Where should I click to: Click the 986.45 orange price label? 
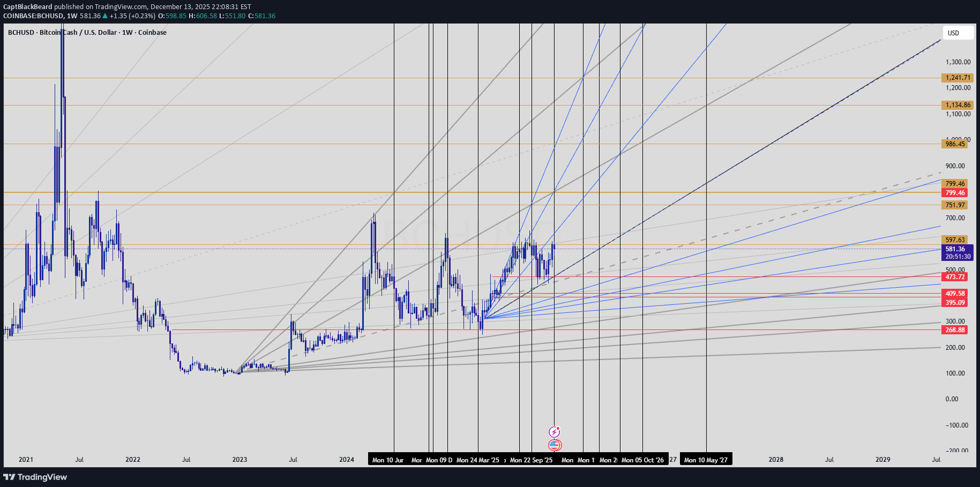(955, 144)
